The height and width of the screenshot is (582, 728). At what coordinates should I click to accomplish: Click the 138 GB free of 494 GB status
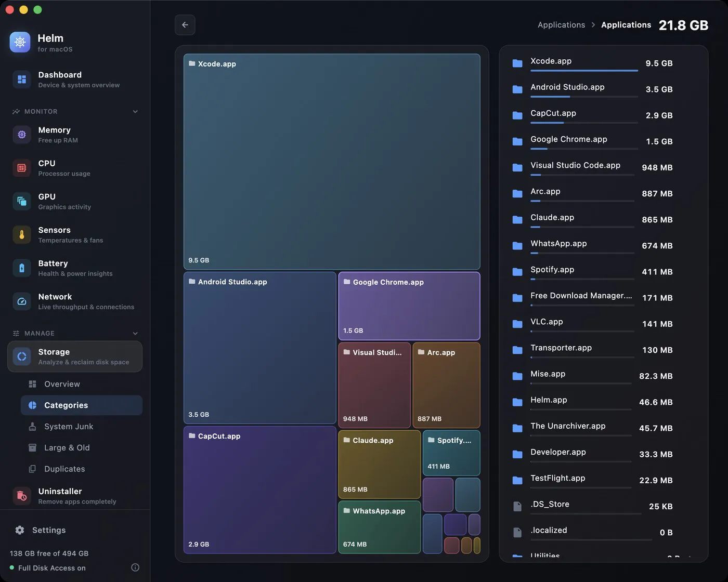point(49,553)
